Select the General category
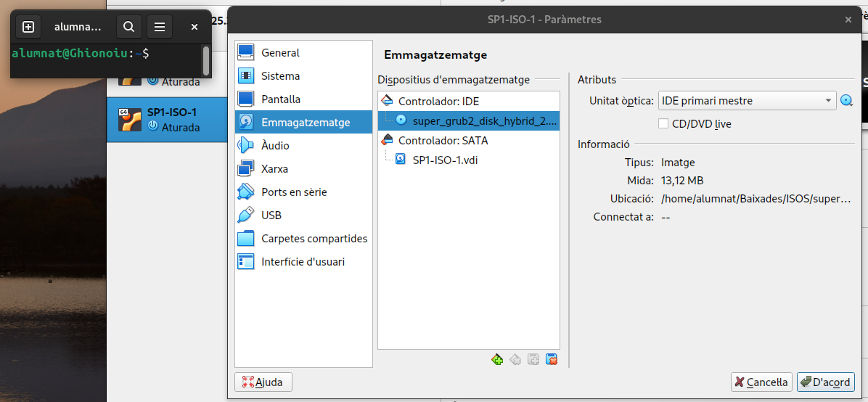This screenshot has width=868, height=402. [280, 53]
